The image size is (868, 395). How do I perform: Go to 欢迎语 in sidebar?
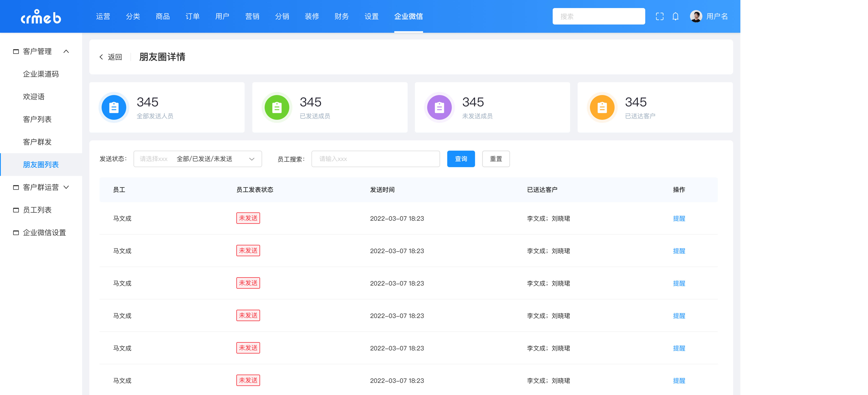tap(34, 97)
